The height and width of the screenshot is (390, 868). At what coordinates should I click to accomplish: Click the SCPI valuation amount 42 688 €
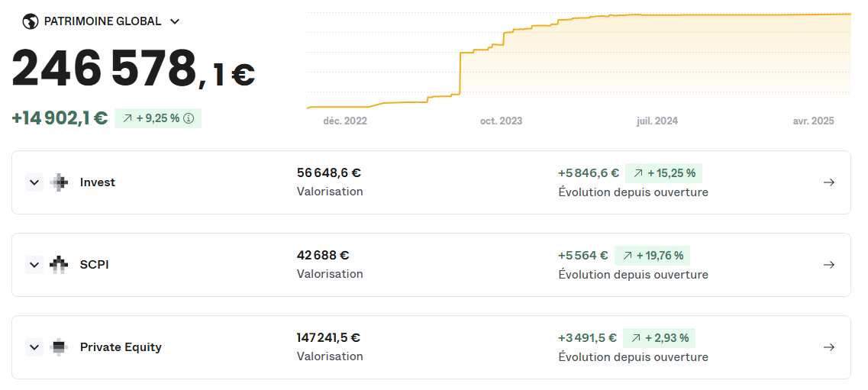pos(323,256)
